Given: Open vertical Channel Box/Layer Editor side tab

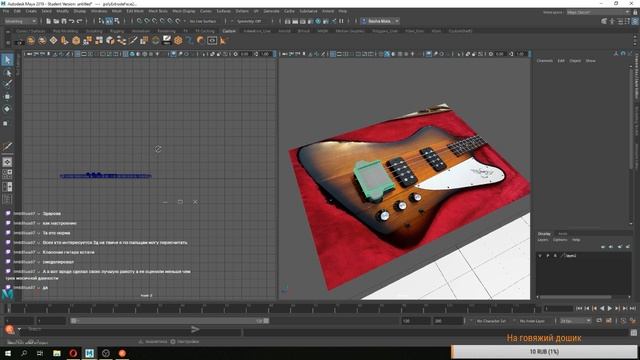Looking at the screenshot, I should click(637, 76).
